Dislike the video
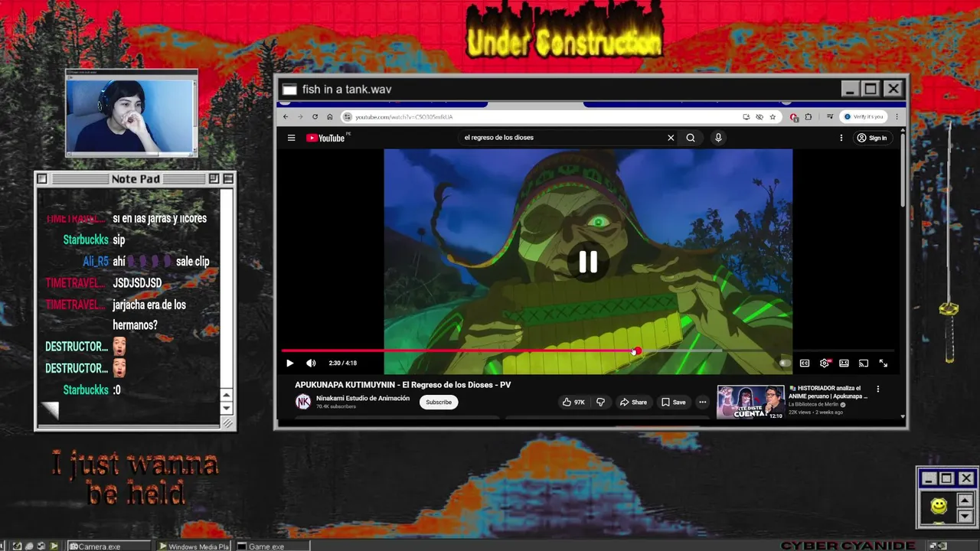The image size is (980, 551). [x=600, y=402]
